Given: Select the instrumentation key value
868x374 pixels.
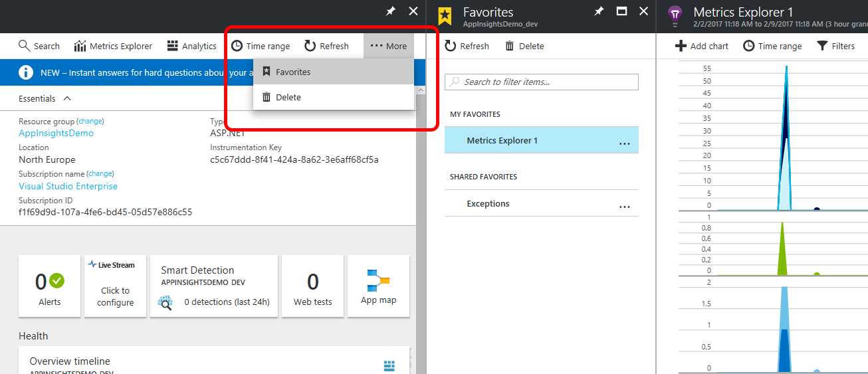Looking at the screenshot, I should pyautogui.click(x=294, y=159).
